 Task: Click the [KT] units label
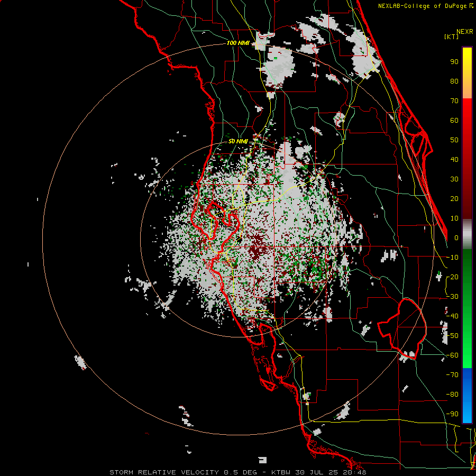coord(451,36)
